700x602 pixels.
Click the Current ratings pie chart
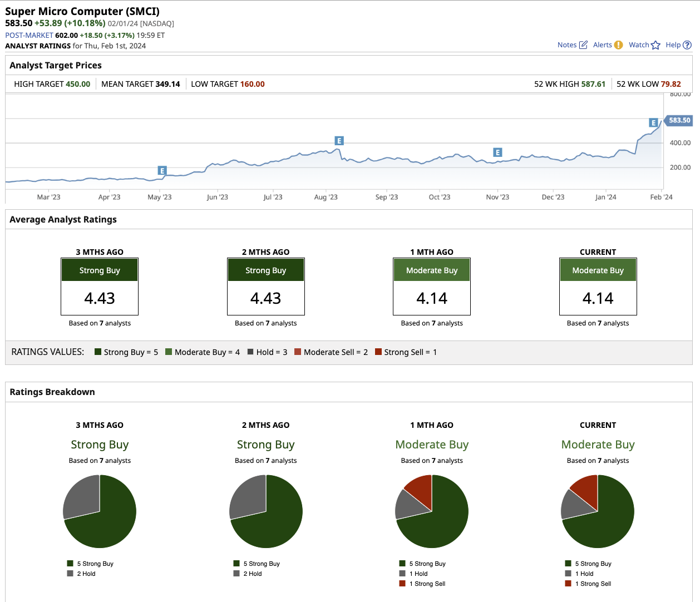pos(598,511)
